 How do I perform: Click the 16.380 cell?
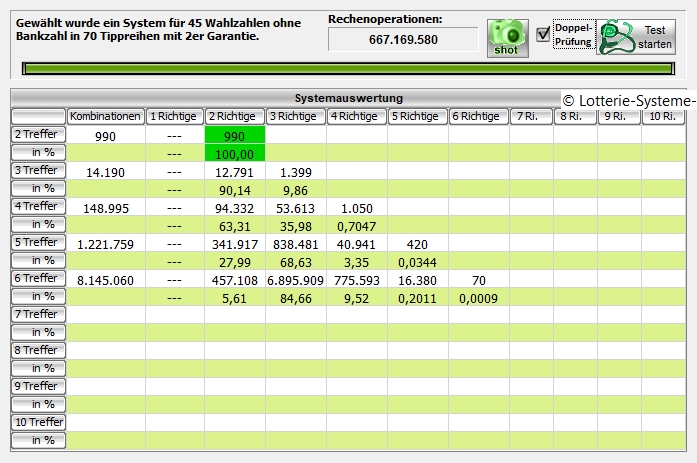417,280
